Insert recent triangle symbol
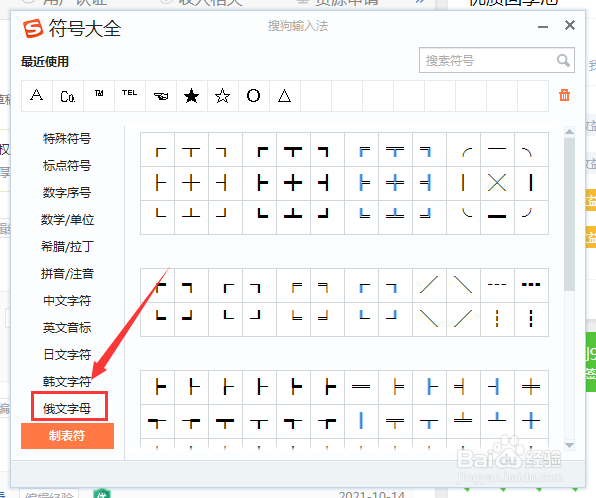The image size is (596, 498). 285,96
